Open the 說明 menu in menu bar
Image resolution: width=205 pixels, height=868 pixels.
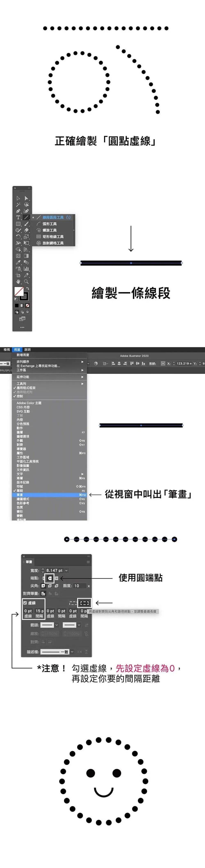pyautogui.click(x=27, y=349)
